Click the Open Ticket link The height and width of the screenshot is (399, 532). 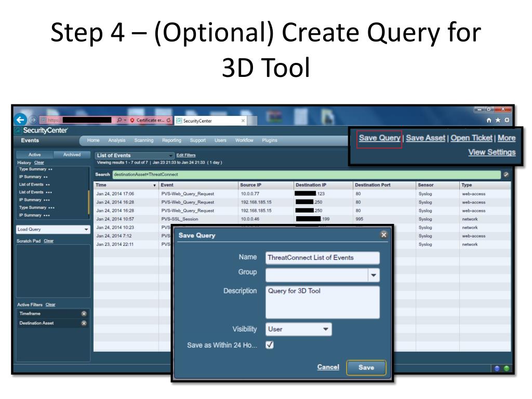click(471, 138)
